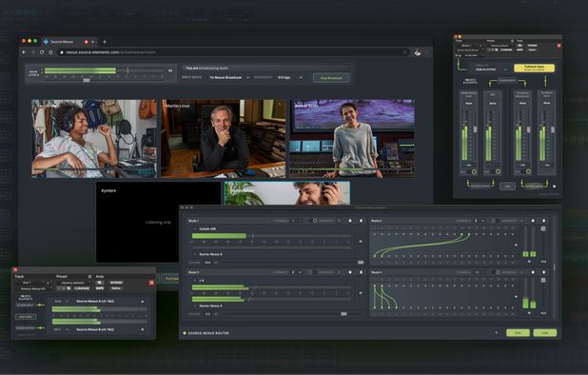Screen dimensions: 588x375
Task: Click the Route 4 matrix arrow icon
Action: (516, 296)
